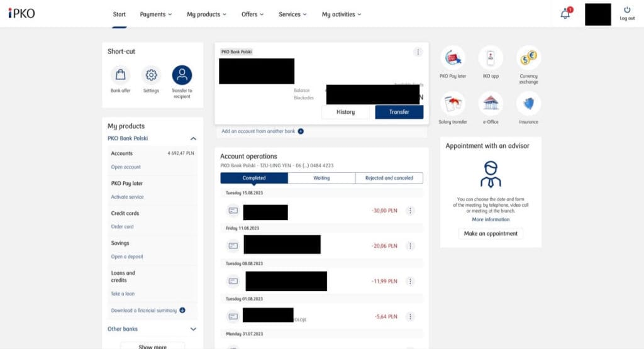644x349 pixels.
Task: Click the Show more button
Action: click(x=152, y=346)
